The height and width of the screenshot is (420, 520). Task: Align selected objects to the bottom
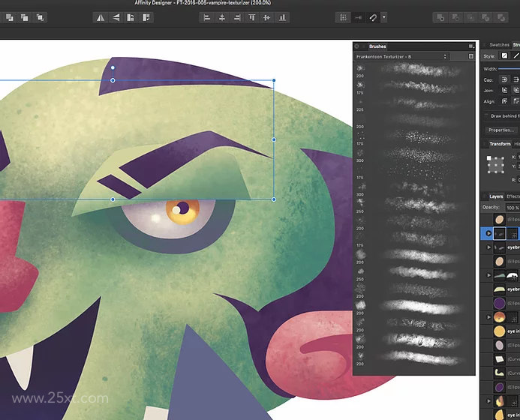pyautogui.click(x=282, y=17)
